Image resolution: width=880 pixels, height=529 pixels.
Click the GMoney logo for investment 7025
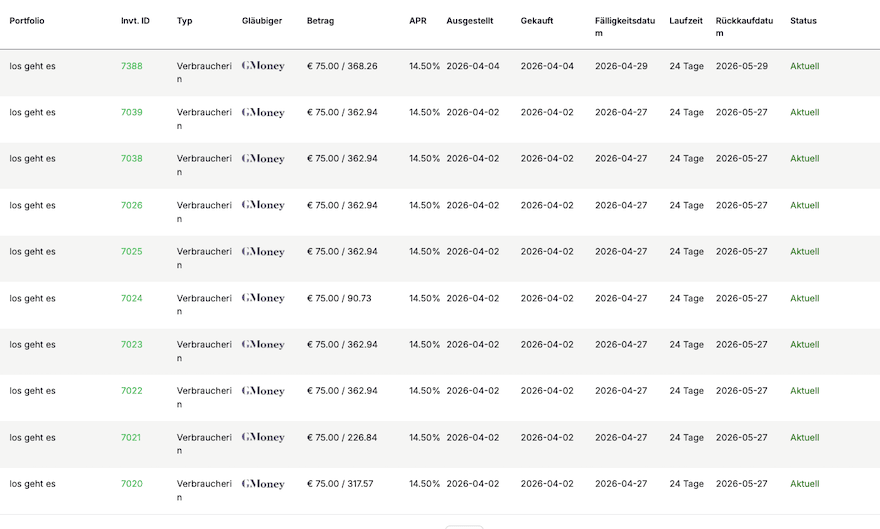click(263, 252)
